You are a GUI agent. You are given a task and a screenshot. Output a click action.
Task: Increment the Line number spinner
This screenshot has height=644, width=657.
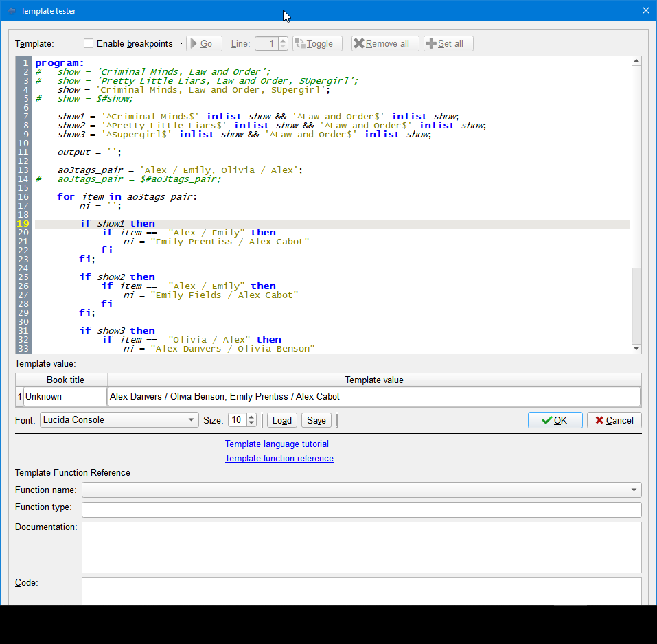[x=283, y=41]
